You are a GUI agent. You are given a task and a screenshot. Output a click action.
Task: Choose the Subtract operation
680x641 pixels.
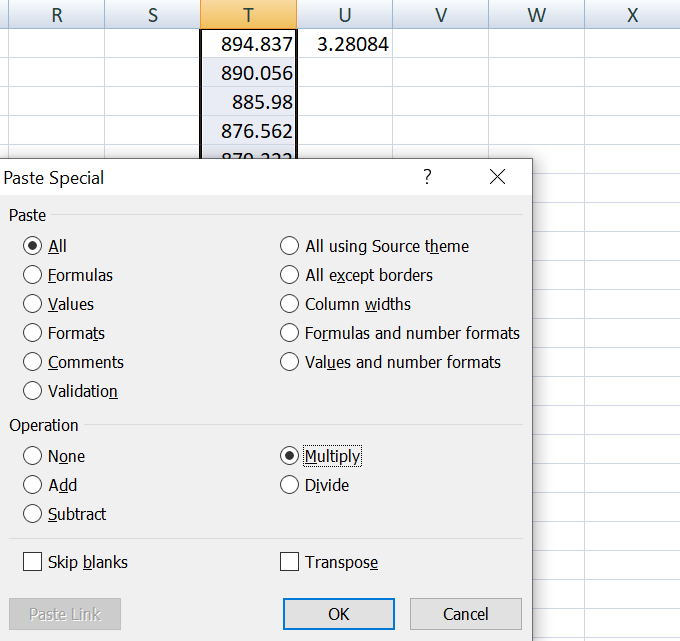(x=32, y=514)
